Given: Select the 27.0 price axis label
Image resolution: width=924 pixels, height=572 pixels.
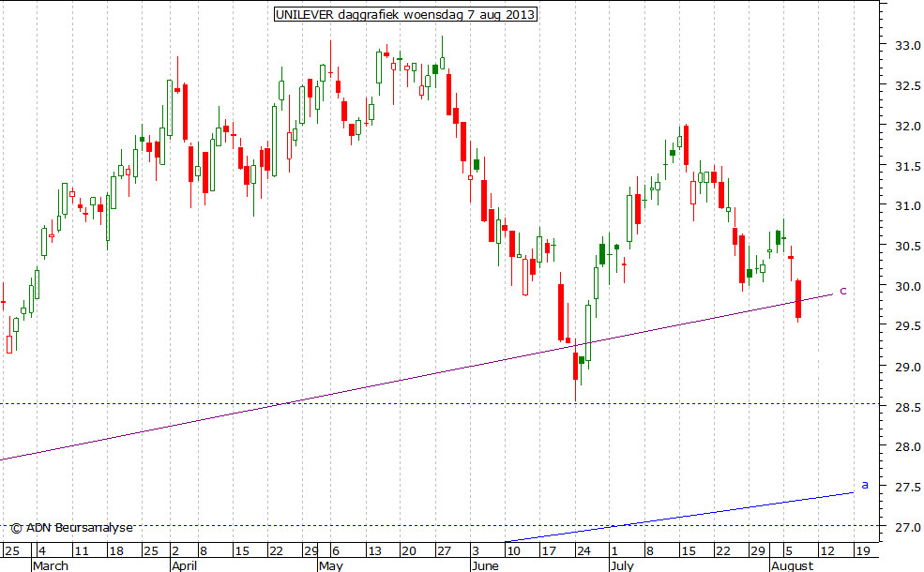Looking at the screenshot, I should (907, 527).
